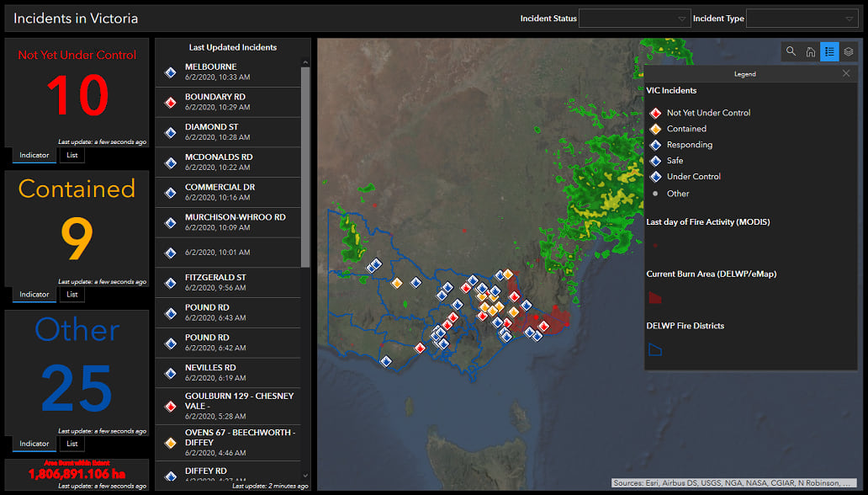Click the Contained count 9

point(77,238)
